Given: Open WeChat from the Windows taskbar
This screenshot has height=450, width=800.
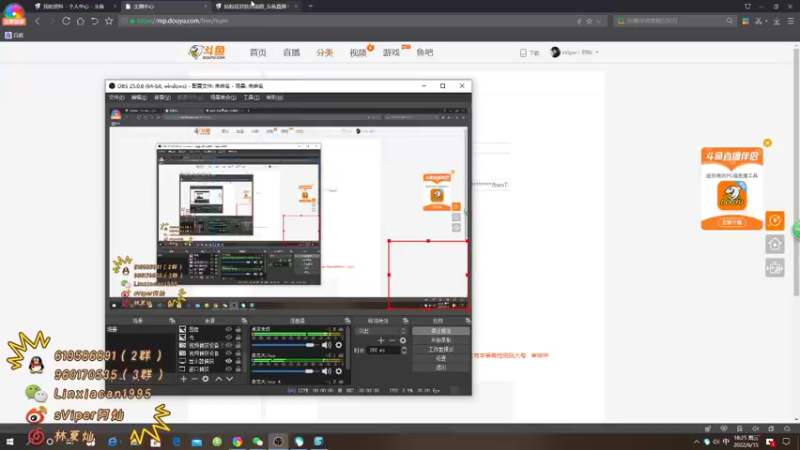Looking at the screenshot, I should click(258, 441).
